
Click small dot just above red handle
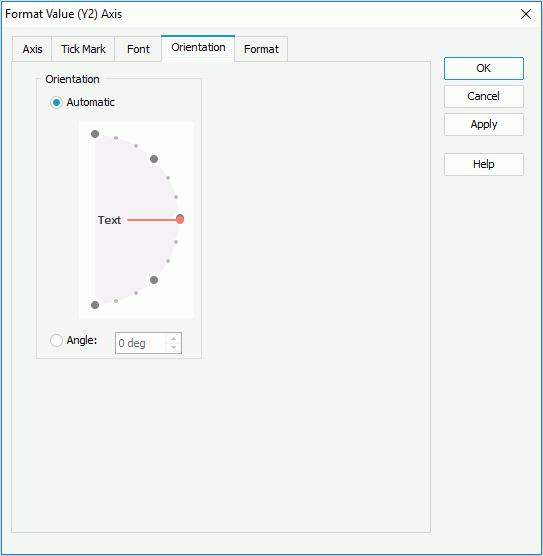176,197
